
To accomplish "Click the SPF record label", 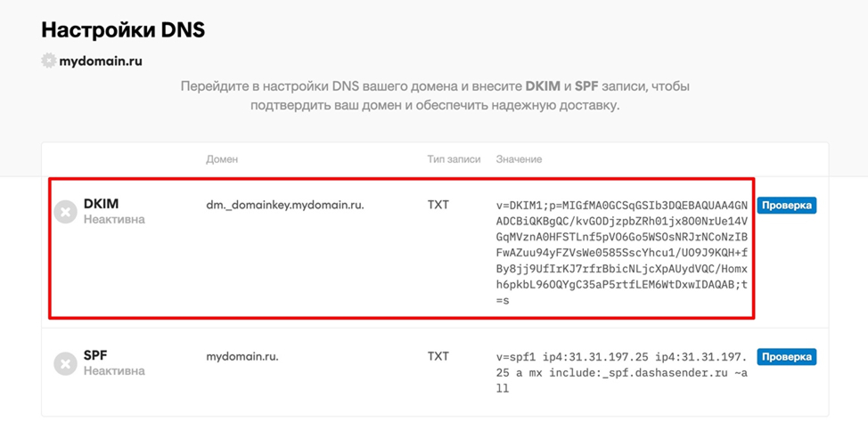I will [95, 355].
